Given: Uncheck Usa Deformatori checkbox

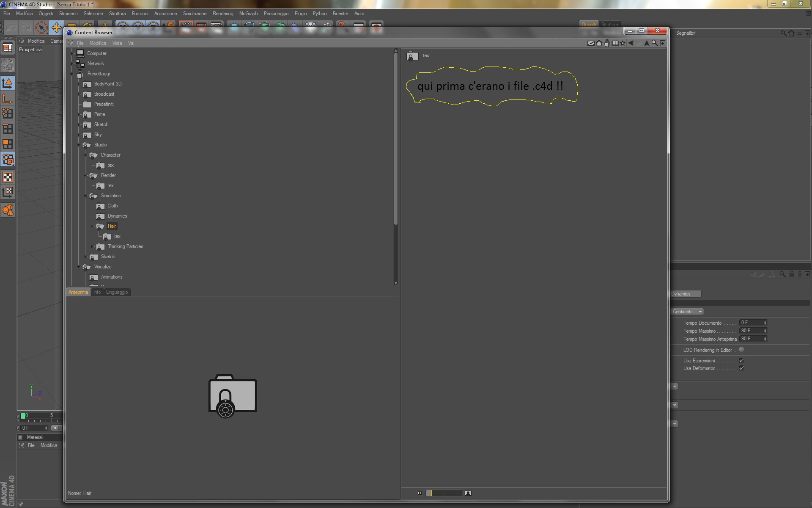Looking at the screenshot, I should point(741,368).
